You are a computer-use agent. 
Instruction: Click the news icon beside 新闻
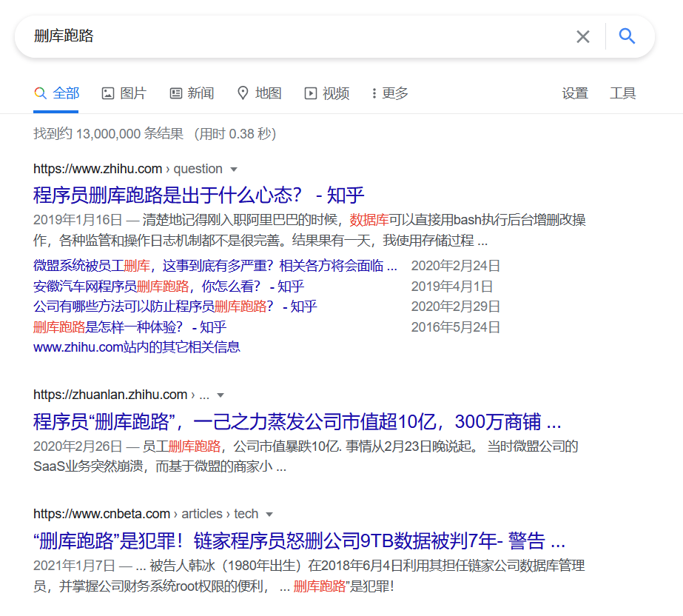tap(175, 93)
